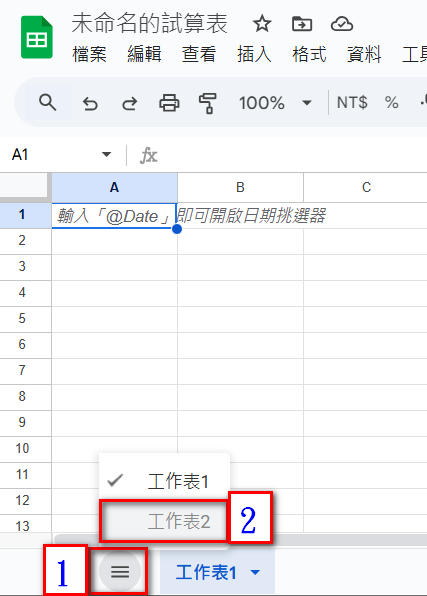Open the 工作表1 tab dropdown arrow
The image size is (427, 596).
(x=256, y=572)
